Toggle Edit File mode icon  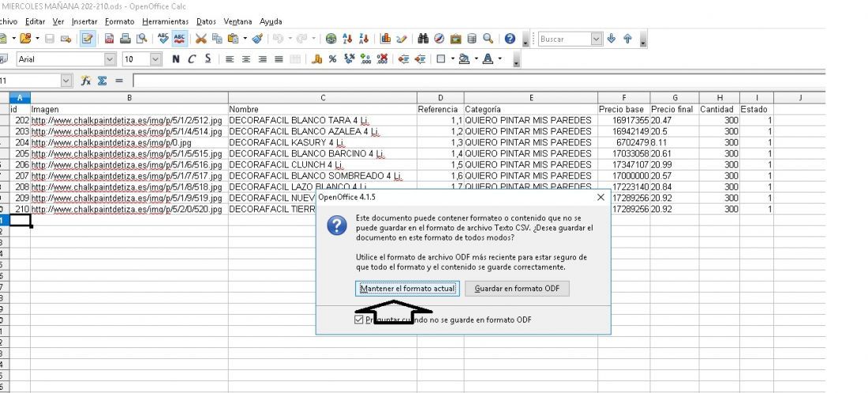[x=88, y=39]
